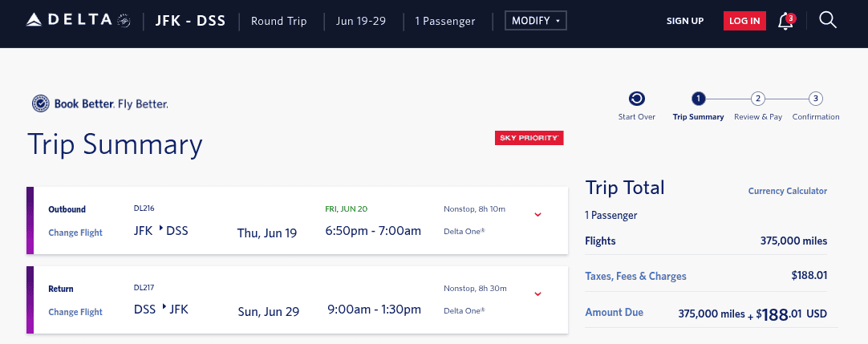Open the notifications bell icon
868x344 pixels.
(x=785, y=21)
